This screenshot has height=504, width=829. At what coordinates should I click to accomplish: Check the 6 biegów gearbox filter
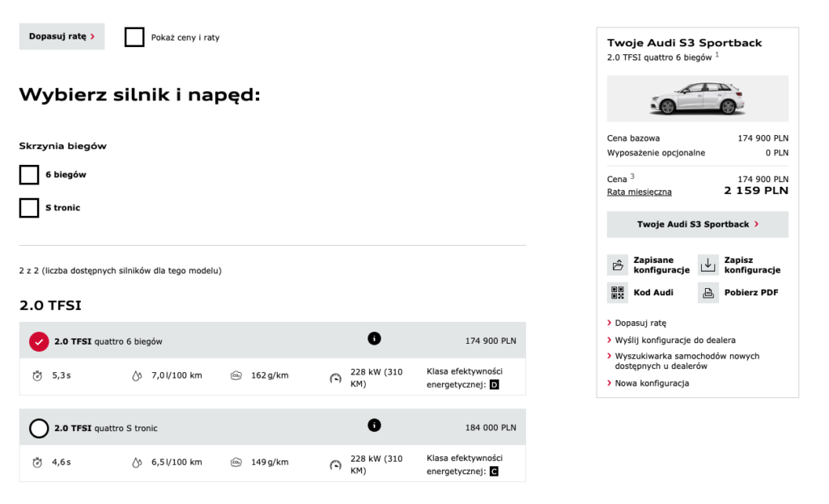[29, 175]
